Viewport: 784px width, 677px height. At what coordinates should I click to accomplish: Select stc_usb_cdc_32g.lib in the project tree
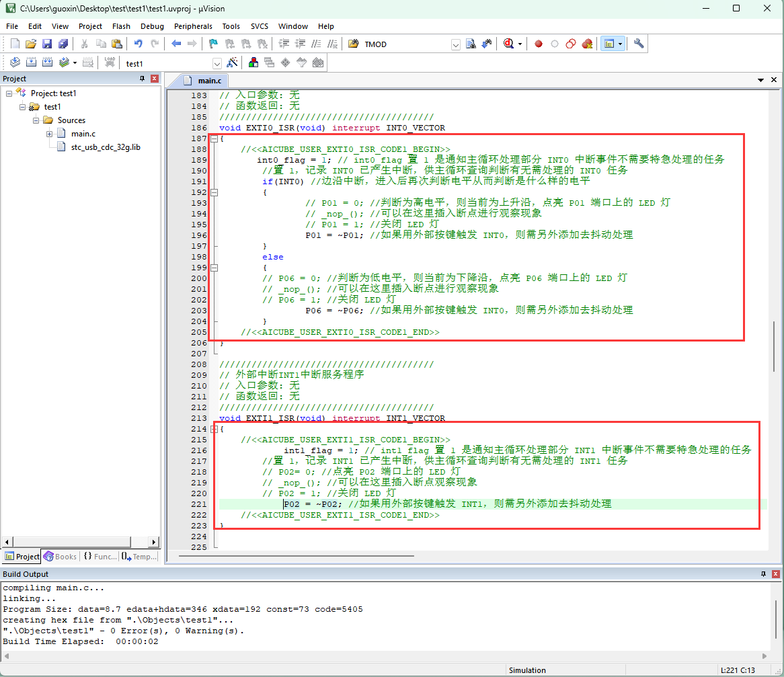point(106,147)
